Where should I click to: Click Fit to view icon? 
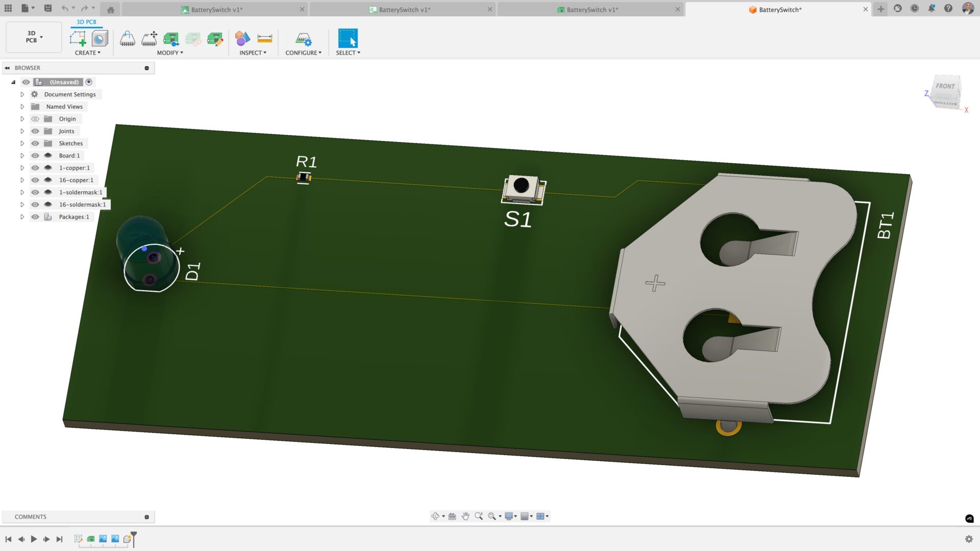(x=452, y=516)
